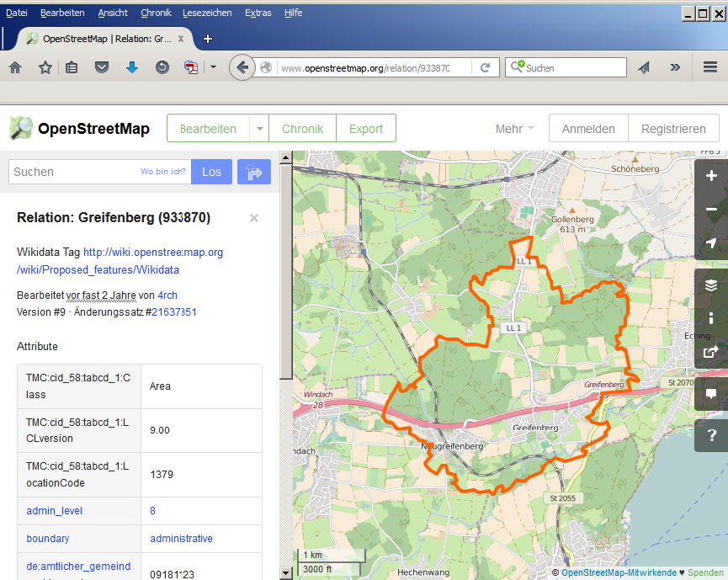Expand the PDF icon dropdown arrow
Image resolution: width=728 pixels, height=580 pixels.
click(213, 67)
